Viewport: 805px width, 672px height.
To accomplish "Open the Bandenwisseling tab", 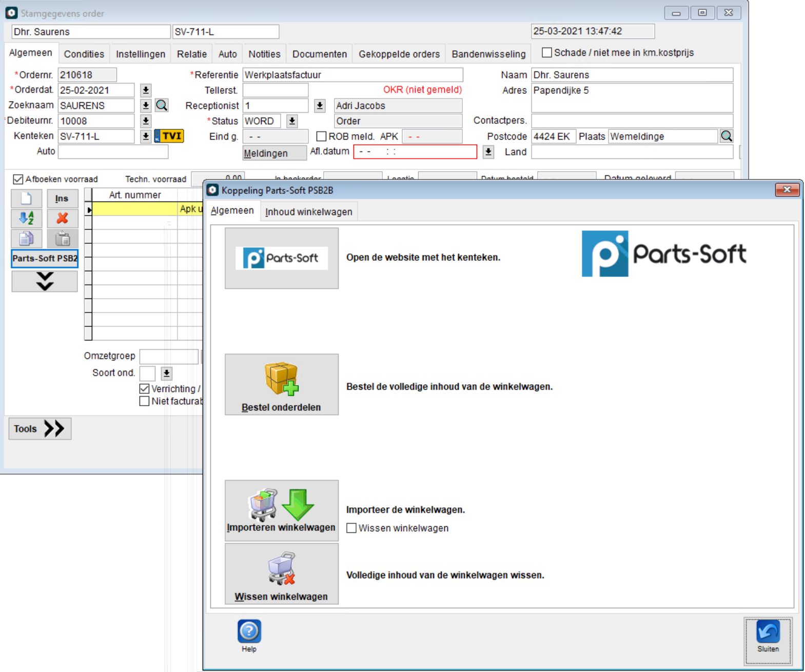I will coord(488,54).
